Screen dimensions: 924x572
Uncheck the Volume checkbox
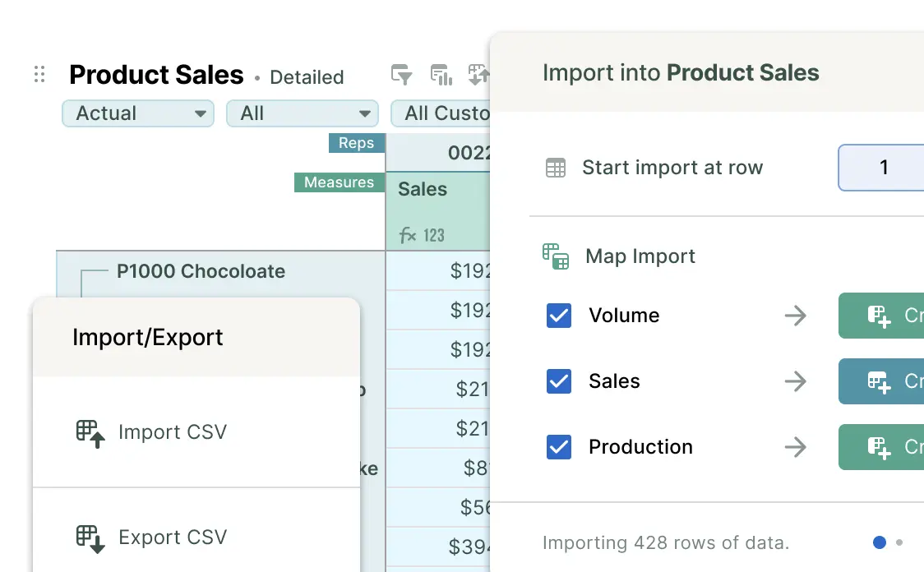[559, 316]
